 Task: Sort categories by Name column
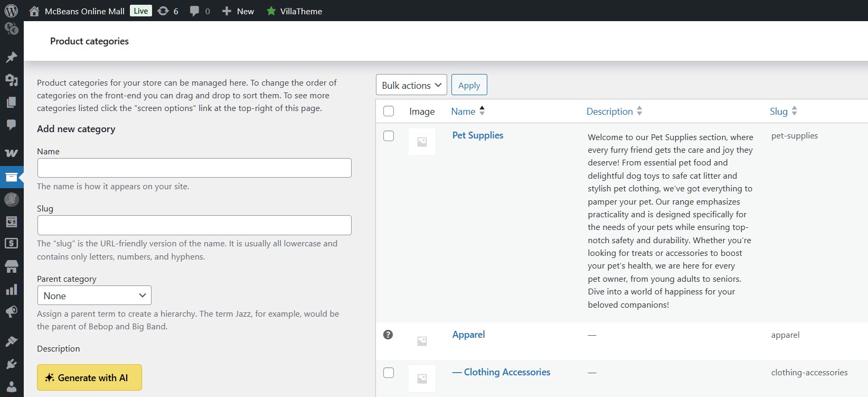[463, 111]
